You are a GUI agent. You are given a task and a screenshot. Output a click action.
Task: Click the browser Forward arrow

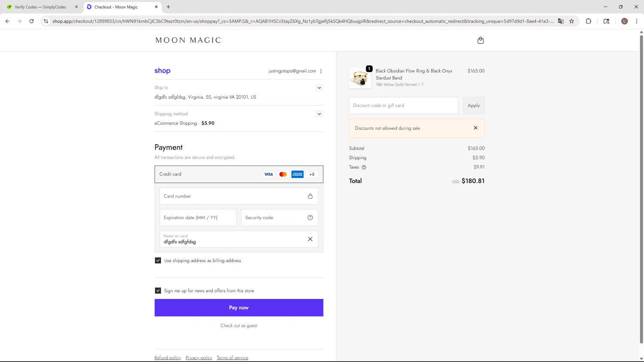pos(19,21)
